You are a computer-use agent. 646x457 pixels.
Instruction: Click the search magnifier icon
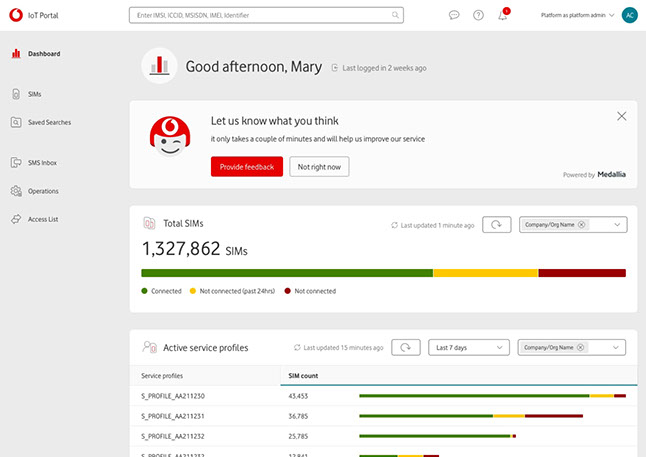(396, 15)
